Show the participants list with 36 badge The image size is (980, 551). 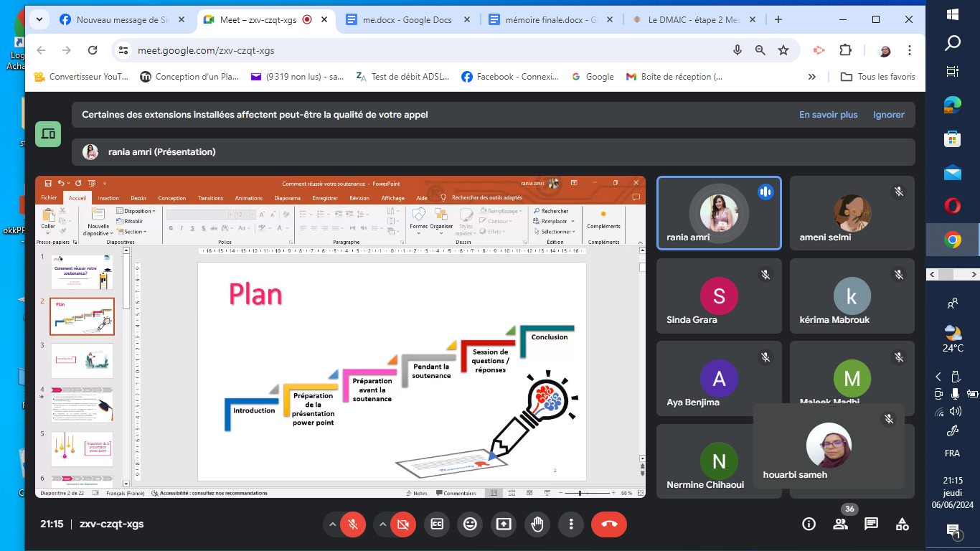pyautogui.click(x=840, y=524)
